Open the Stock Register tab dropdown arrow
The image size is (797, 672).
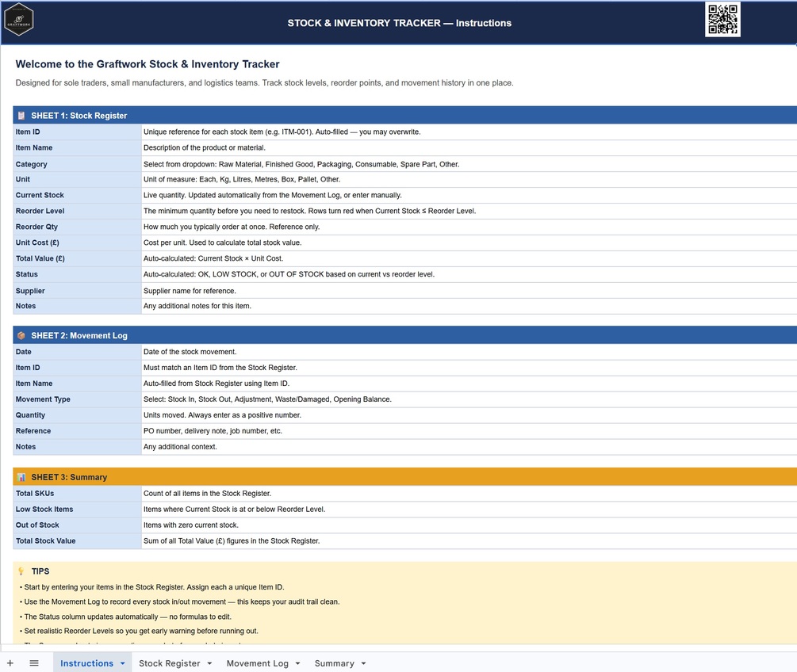[209, 663]
